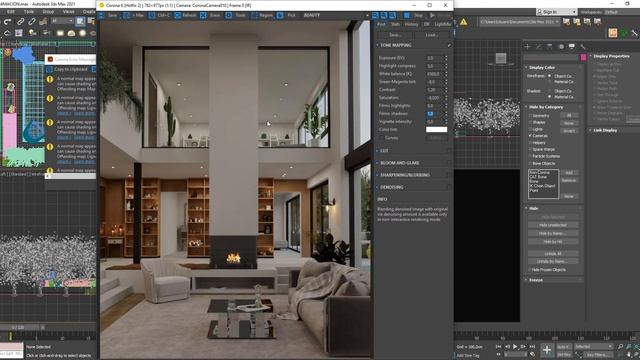
Task: Toggle Geometry checkbox in Hide by Category
Action: point(530,116)
